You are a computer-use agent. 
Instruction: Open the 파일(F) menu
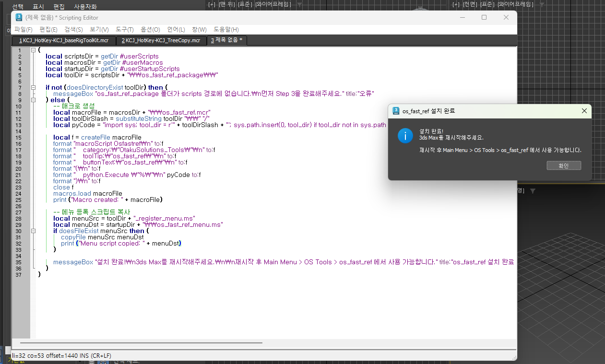[x=24, y=30]
